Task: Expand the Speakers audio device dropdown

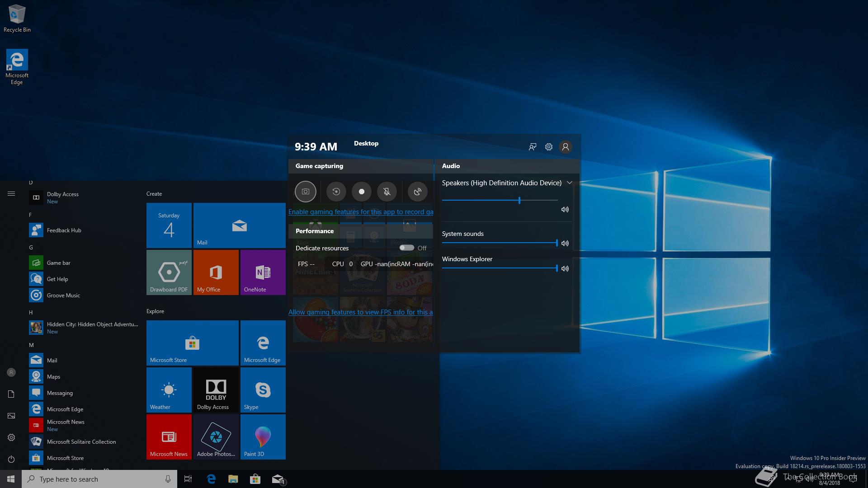Action: [570, 183]
